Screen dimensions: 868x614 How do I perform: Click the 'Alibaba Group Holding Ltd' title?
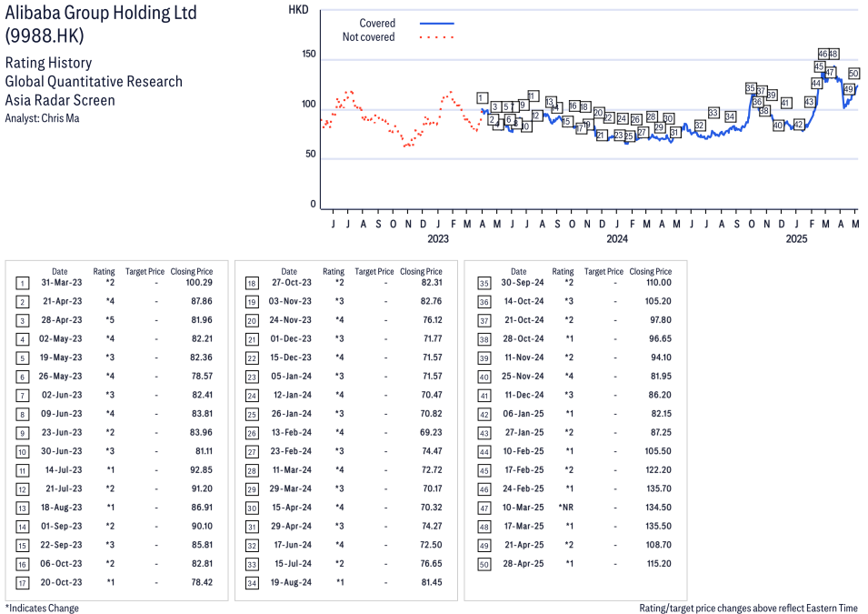click(101, 13)
